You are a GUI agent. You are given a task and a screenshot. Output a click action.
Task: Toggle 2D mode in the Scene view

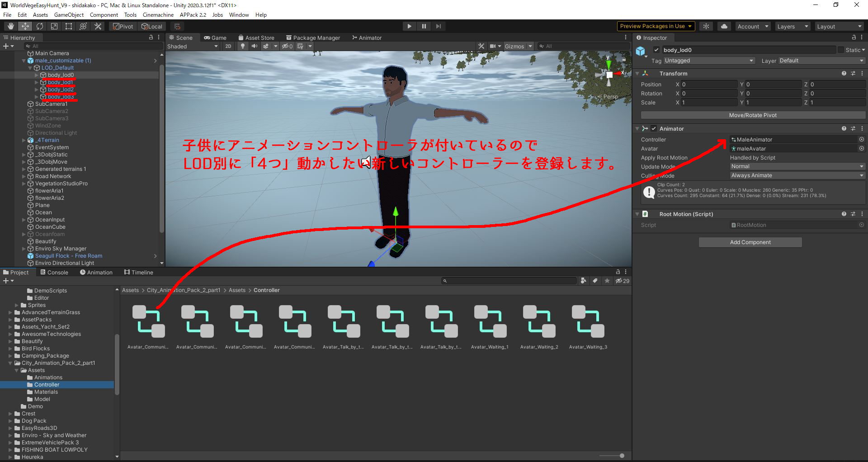click(228, 46)
